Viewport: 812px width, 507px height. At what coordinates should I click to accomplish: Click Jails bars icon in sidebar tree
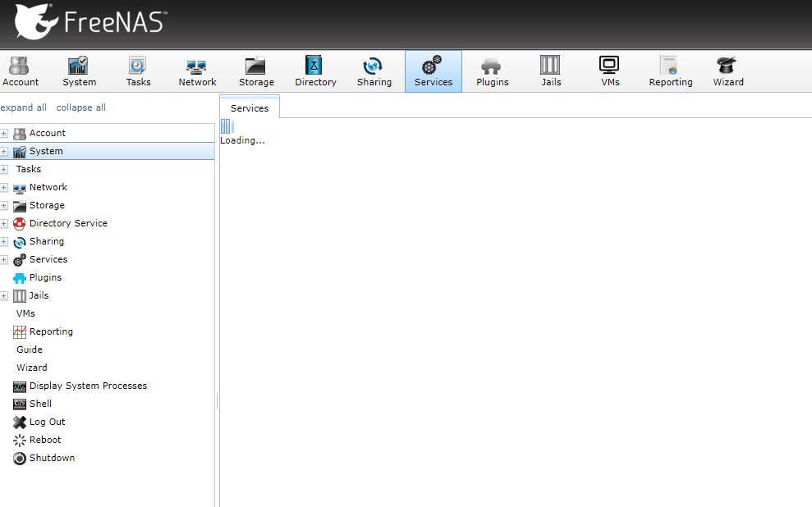tap(20, 296)
